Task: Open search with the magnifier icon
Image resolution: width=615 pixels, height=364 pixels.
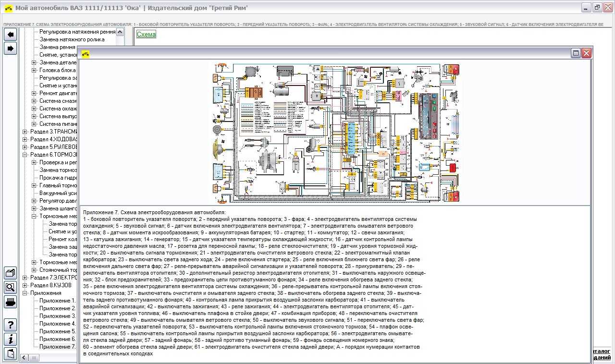Action: (x=10, y=287)
